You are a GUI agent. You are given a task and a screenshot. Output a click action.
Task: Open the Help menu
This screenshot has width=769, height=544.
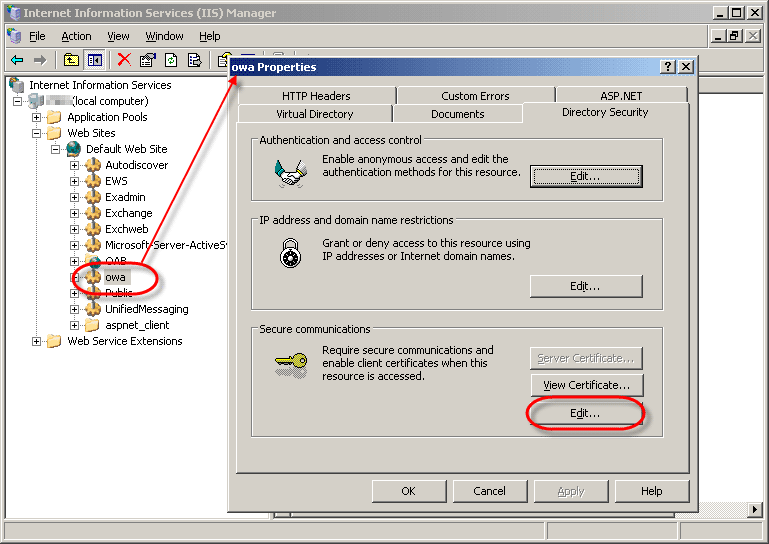point(209,36)
